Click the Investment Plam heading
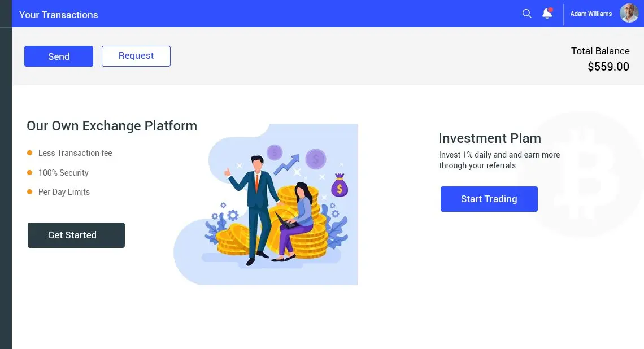The height and width of the screenshot is (349, 644). (489, 138)
